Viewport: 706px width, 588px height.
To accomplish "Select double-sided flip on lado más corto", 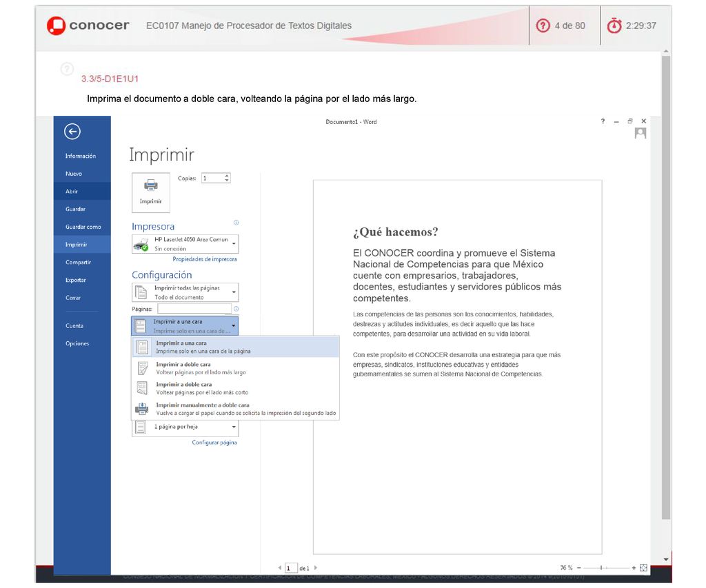I will click(x=236, y=388).
